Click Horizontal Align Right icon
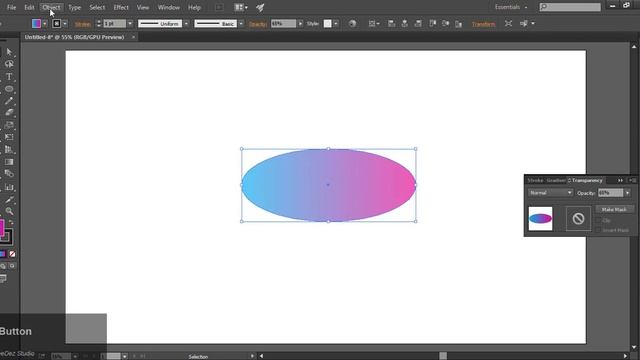640x360 pixels. 418,24
